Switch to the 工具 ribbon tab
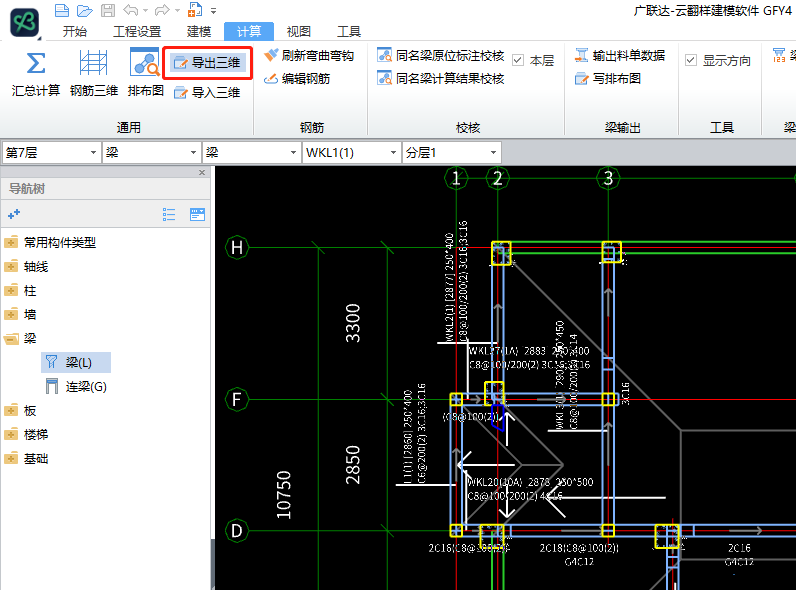 pos(349,31)
